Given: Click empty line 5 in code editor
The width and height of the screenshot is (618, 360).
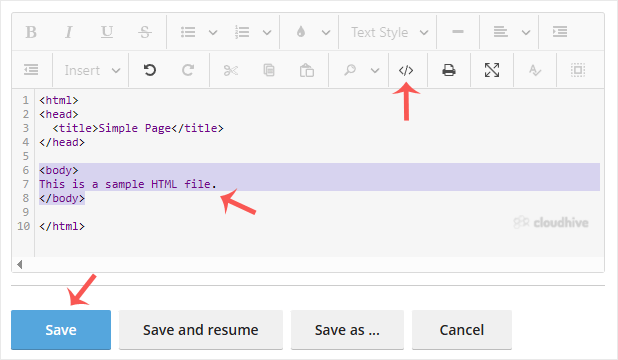Looking at the screenshot, I should pos(319,157).
